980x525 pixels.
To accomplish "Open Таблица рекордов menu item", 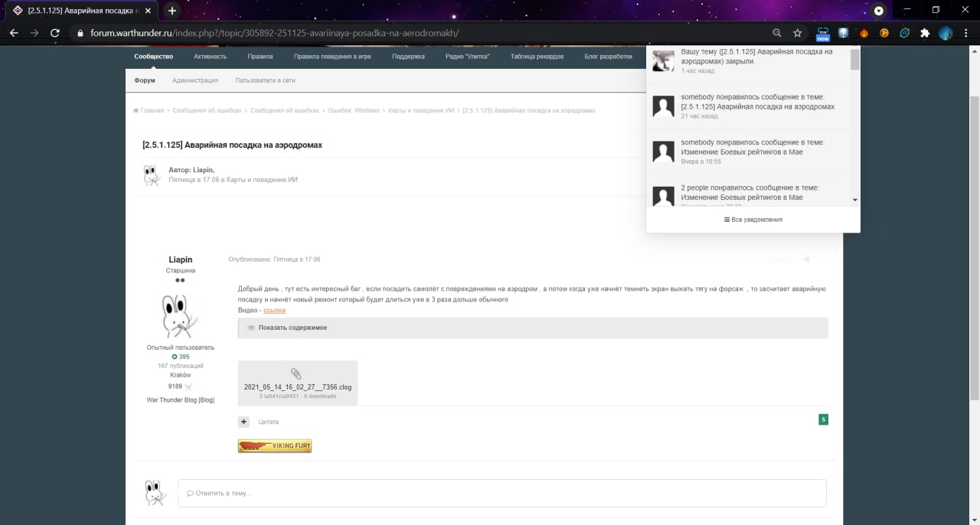I will tap(537, 57).
